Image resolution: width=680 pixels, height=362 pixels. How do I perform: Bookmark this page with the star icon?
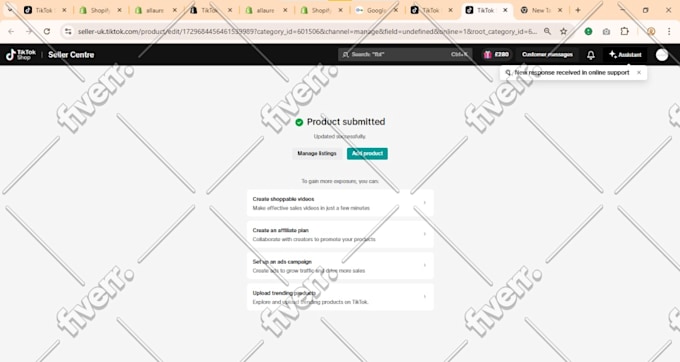tap(563, 31)
